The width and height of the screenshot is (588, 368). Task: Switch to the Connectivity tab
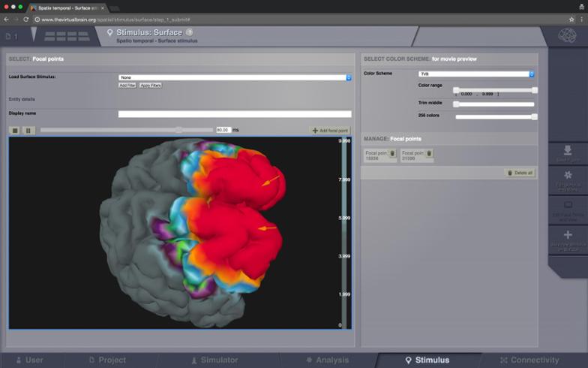pos(529,360)
